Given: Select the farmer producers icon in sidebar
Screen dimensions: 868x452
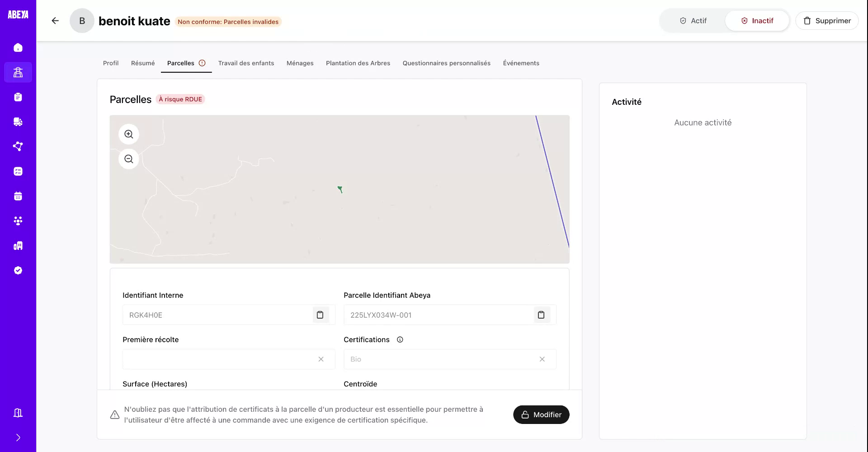Looking at the screenshot, I should (18, 72).
